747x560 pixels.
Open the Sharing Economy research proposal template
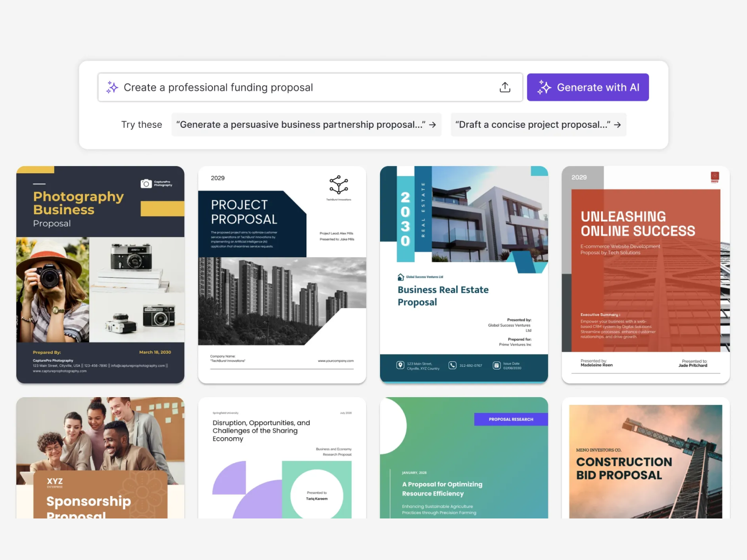(282, 457)
